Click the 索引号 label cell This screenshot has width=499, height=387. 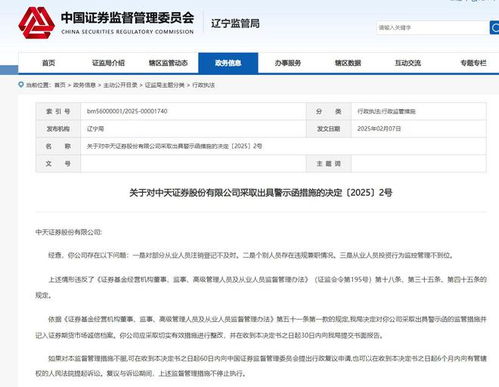coord(58,111)
